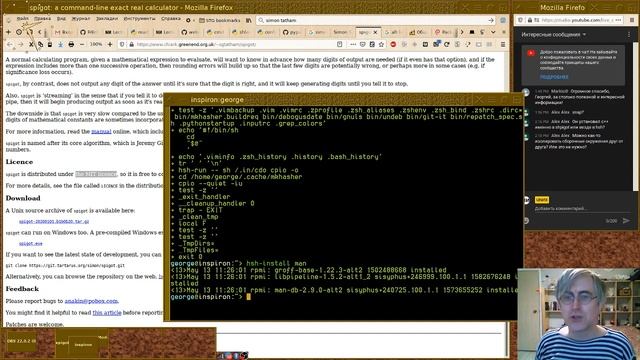Open the Закладки menu
This screenshot has height=360, width=640.
tap(107, 19)
